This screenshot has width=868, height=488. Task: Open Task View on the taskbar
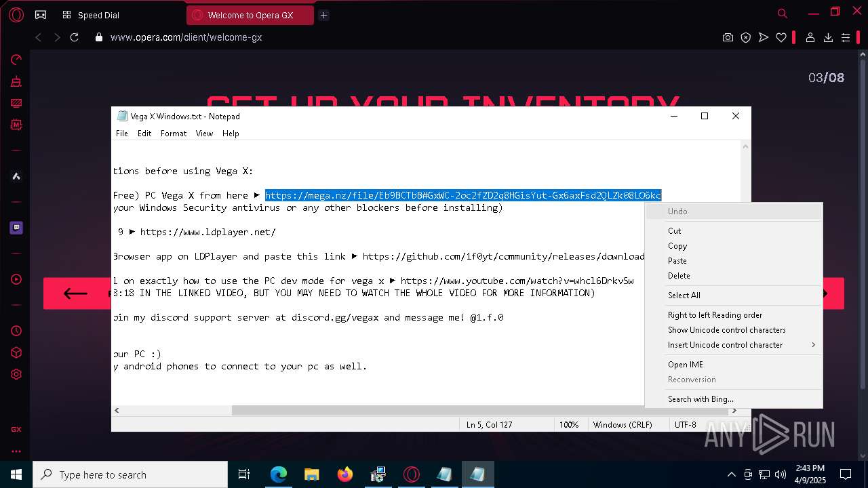pos(244,474)
